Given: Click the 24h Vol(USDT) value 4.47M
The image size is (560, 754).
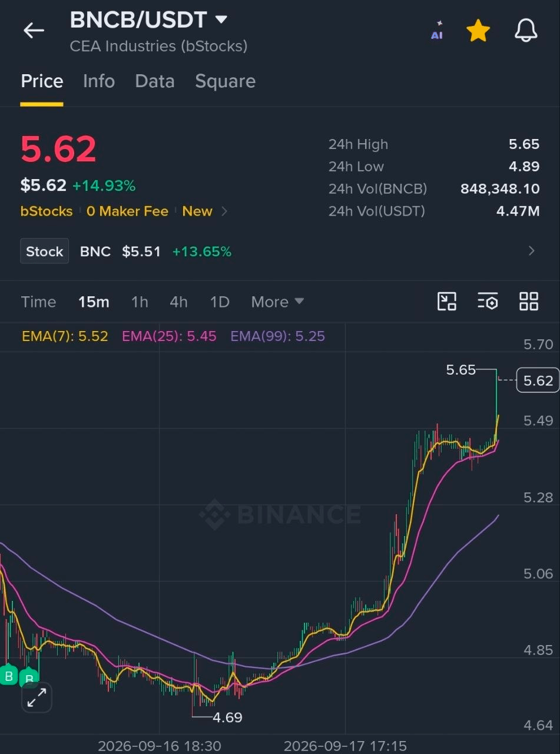Looking at the screenshot, I should (518, 211).
